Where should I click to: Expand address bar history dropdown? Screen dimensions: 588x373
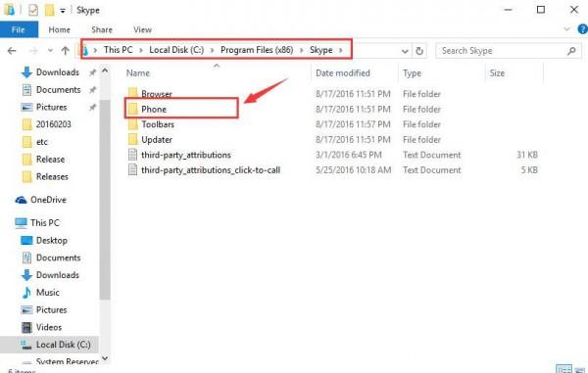tap(405, 51)
